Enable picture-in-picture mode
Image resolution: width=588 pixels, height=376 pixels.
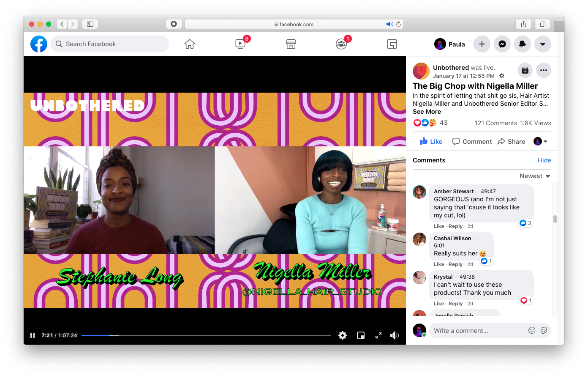[361, 335]
